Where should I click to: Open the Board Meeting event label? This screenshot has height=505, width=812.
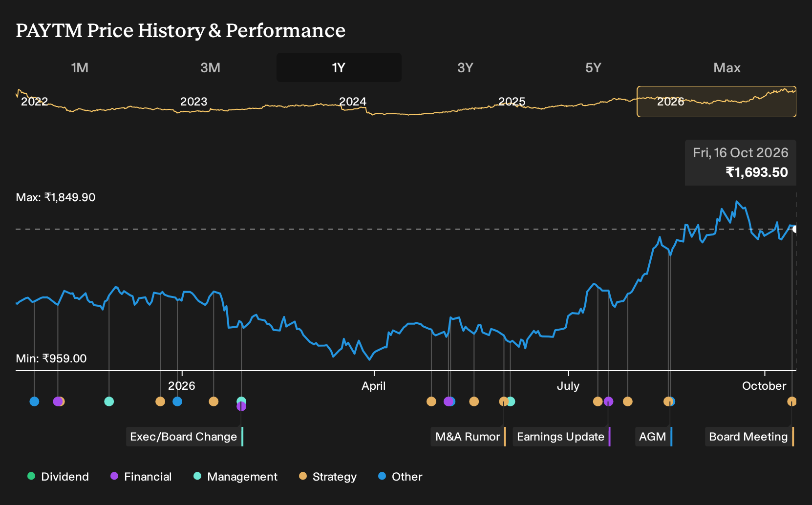[749, 437]
